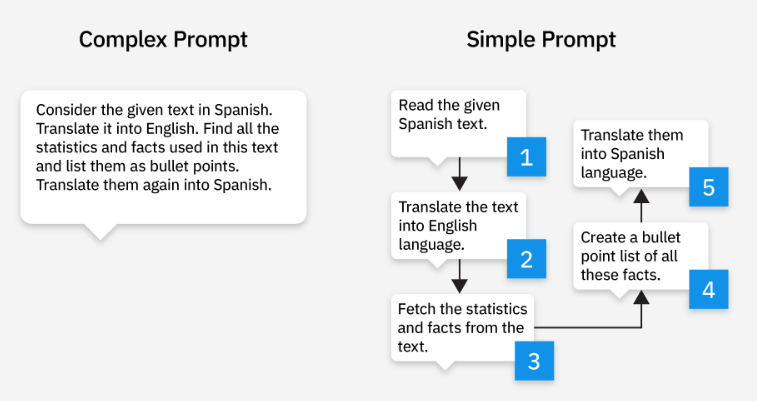Click the arrow between steps 2 and 3
The image size is (757, 401).
pyautogui.click(x=459, y=276)
